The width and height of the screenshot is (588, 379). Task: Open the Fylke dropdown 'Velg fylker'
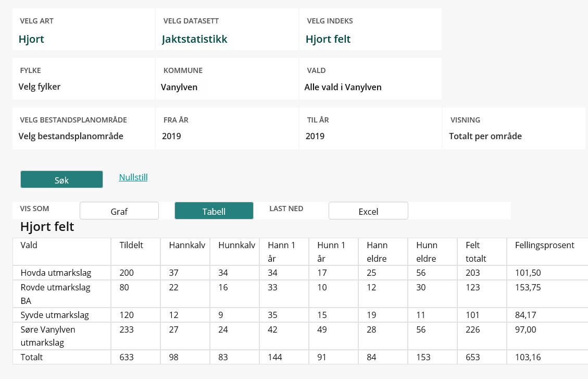click(84, 79)
